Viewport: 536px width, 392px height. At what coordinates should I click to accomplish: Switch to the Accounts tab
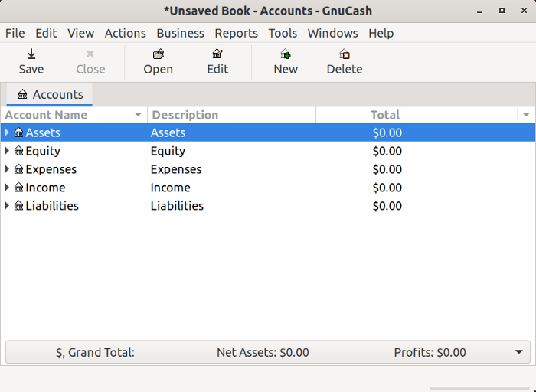[x=50, y=94]
